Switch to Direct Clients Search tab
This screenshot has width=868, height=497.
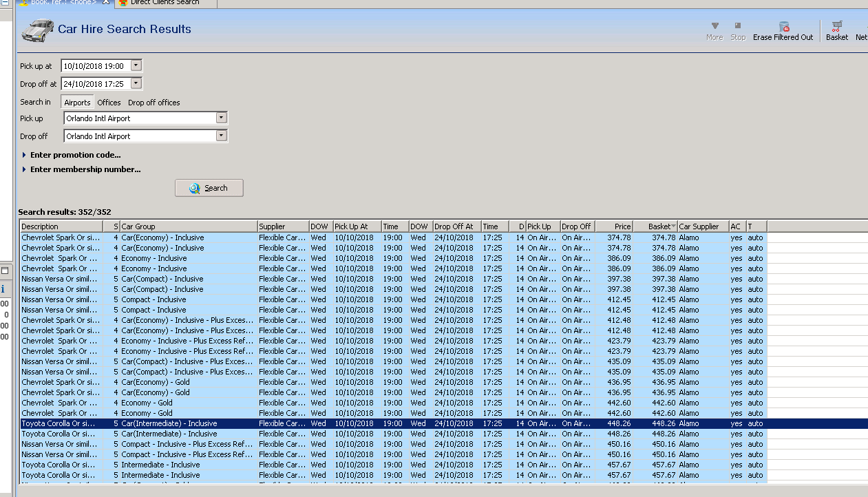165,3
